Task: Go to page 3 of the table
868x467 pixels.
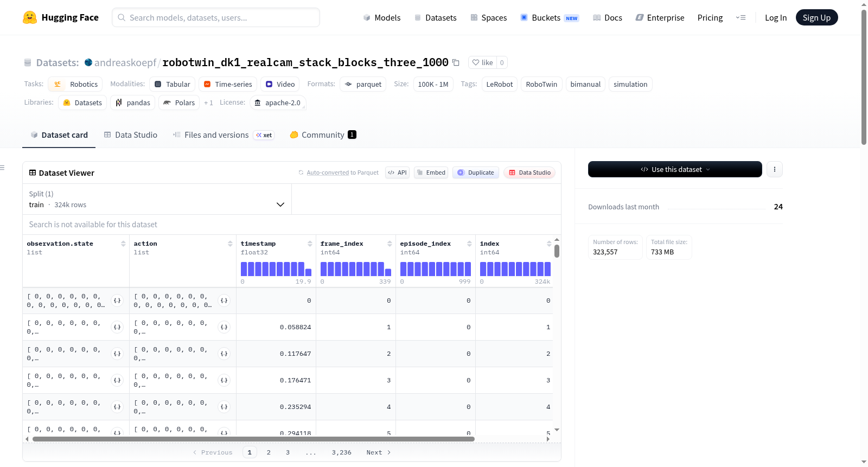Action: [x=288, y=452]
